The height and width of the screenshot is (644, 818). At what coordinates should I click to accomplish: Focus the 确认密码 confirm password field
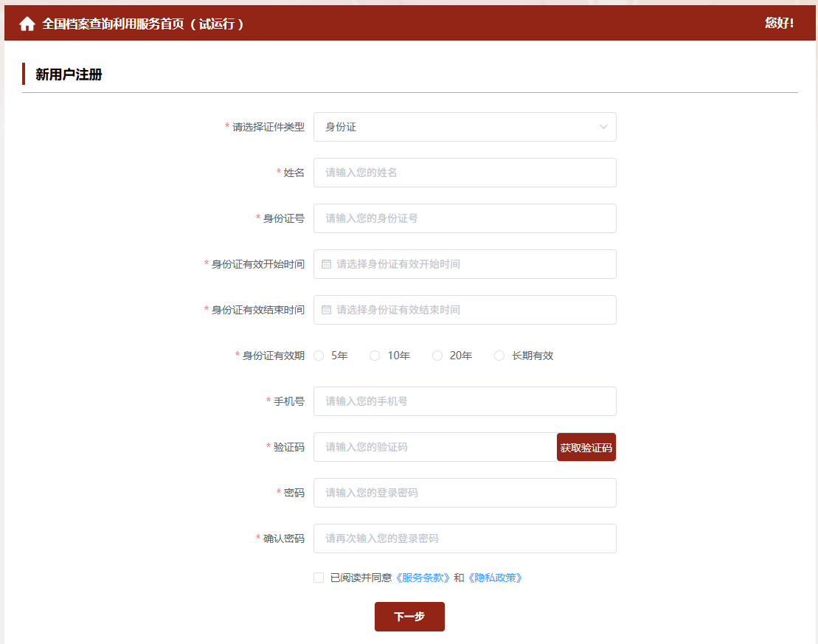click(465, 539)
